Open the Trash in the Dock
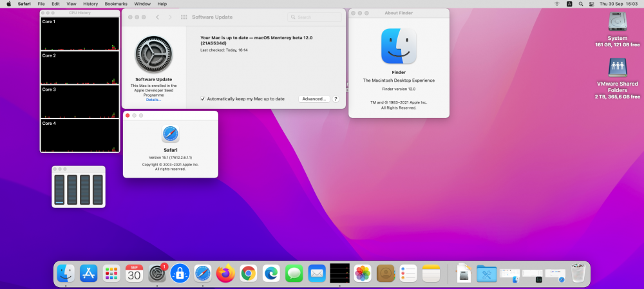644x289 pixels. [579, 273]
